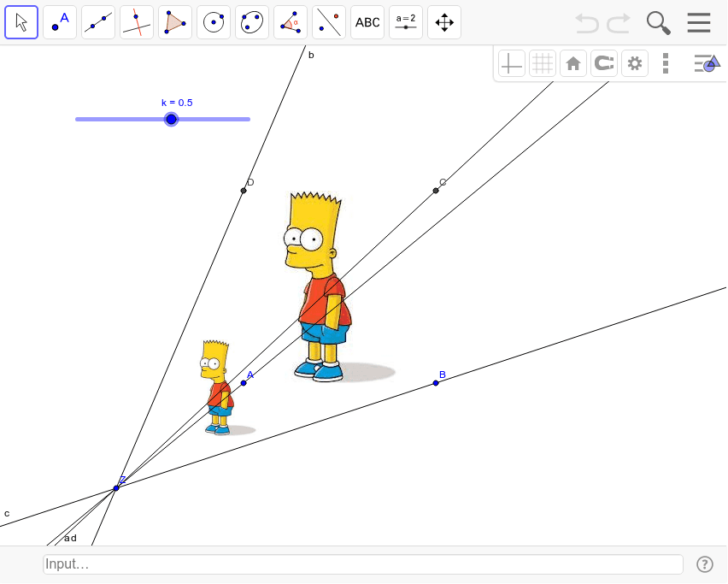Reset view with the home icon
The height and width of the screenshot is (584, 728).
[x=573, y=63]
